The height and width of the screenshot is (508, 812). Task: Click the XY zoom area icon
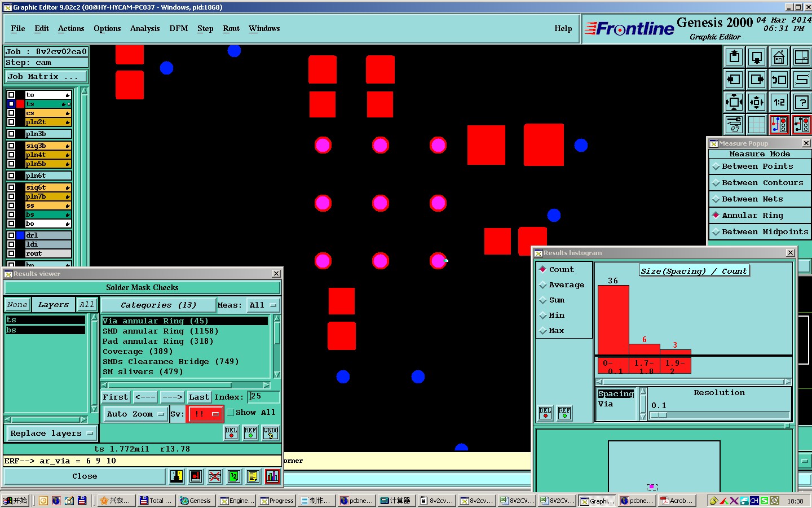click(x=801, y=57)
